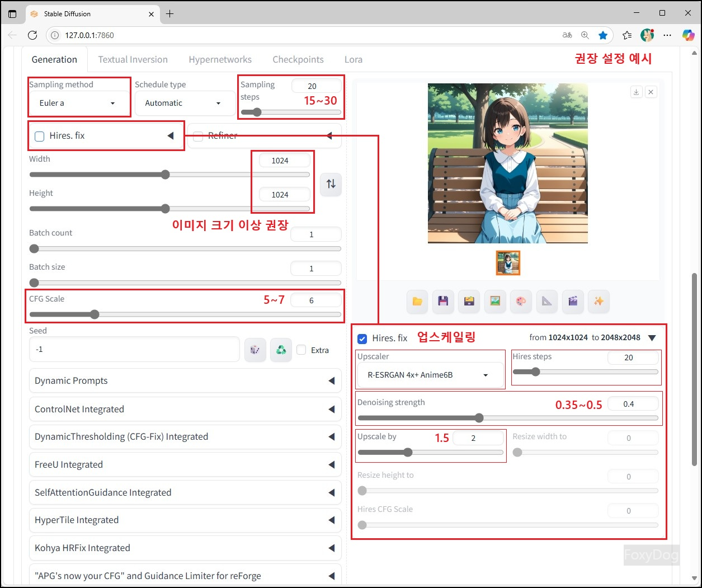Switch to the Generation tab
The width and height of the screenshot is (702, 588).
tap(54, 59)
